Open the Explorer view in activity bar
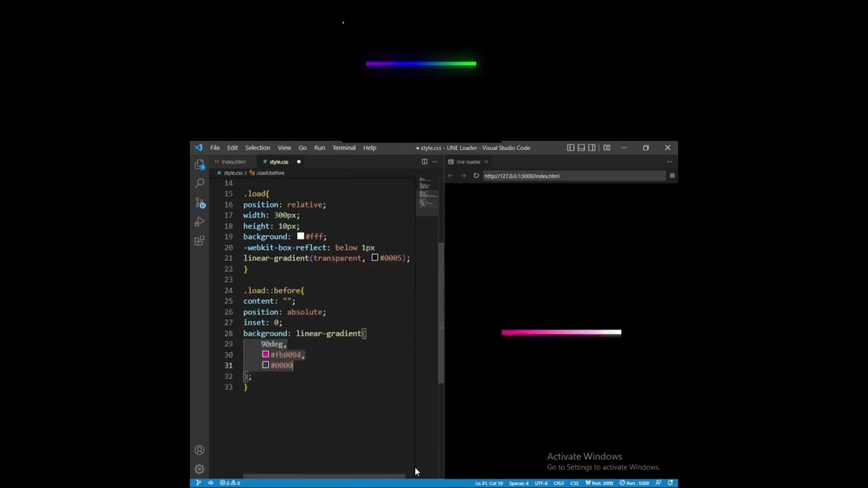The height and width of the screenshot is (488, 868). coord(199,165)
